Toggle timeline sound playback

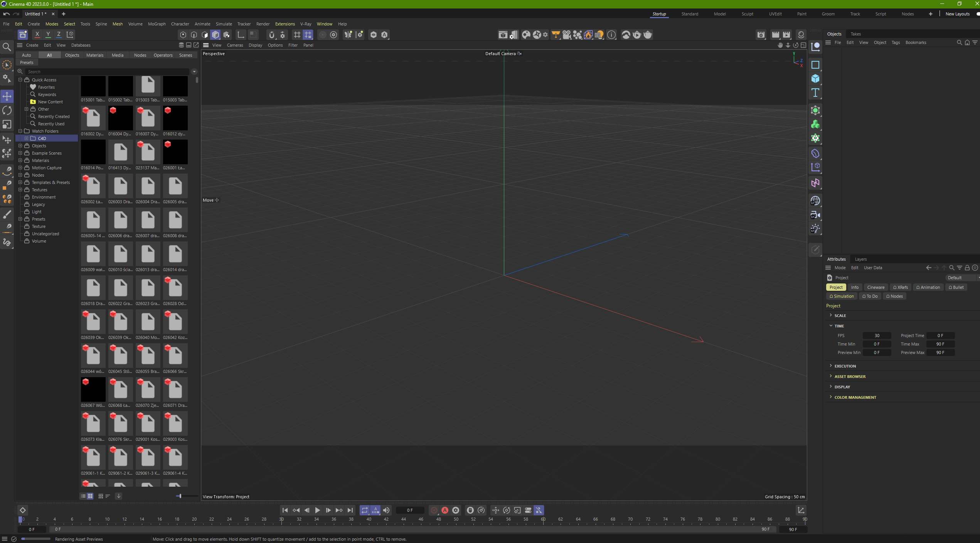point(386,510)
